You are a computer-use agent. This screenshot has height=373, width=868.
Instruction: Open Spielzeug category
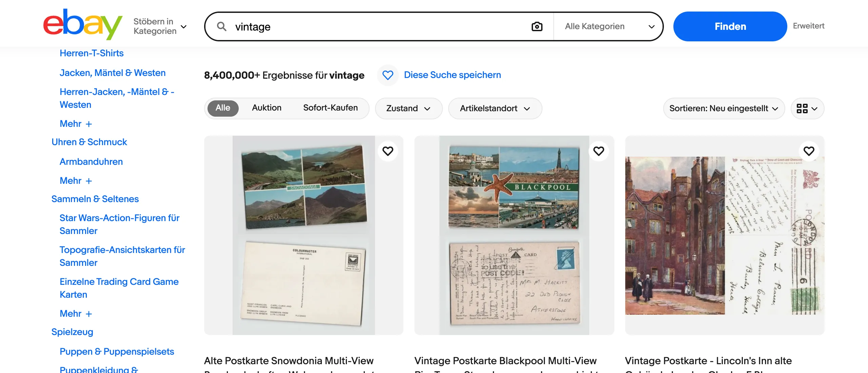pyautogui.click(x=72, y=332)
